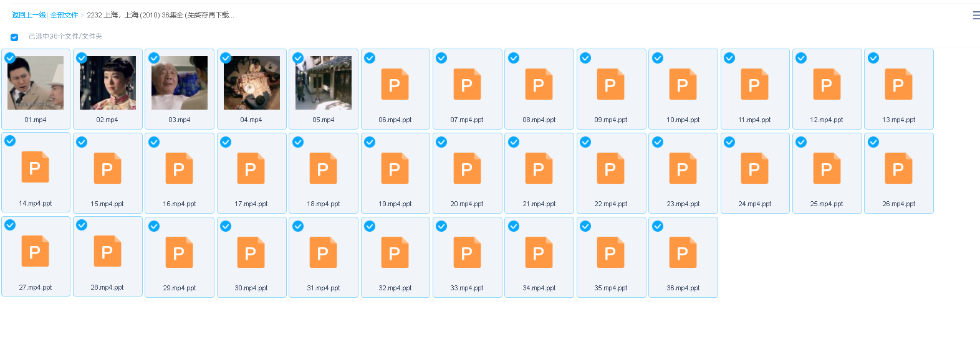Screen dimensions: 980x342
Task: Select the 26.mp4.ppt file icon
Action: pos(898,168)
